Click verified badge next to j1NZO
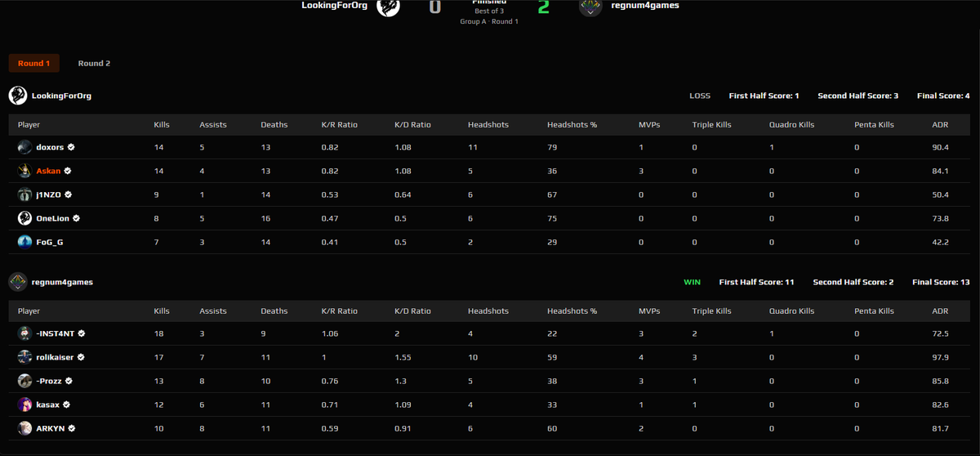 pyautogui.click(x=69, y=194)
